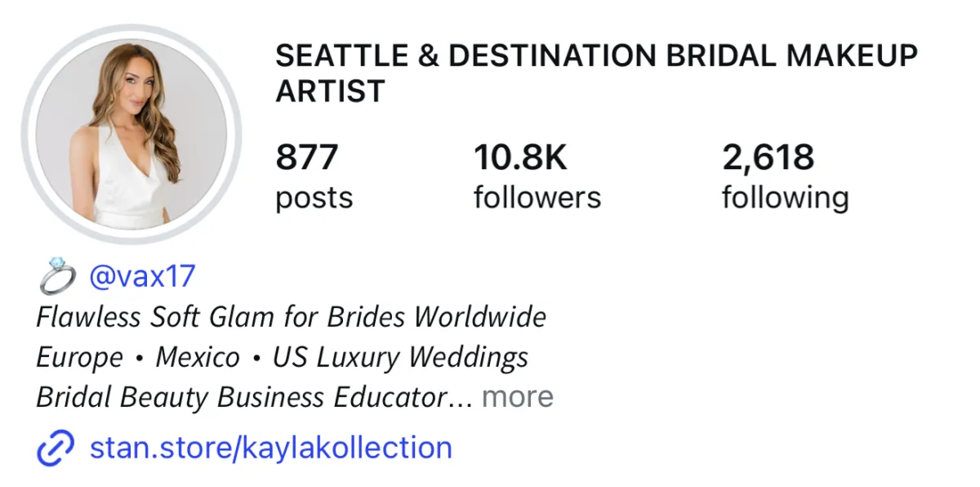The height and width of the screenshot is (487, 980).
Task: Click the "SEATTLE & DESTINATION BRIDAL MAKEUP" heading line
Action: coord(596,56)
